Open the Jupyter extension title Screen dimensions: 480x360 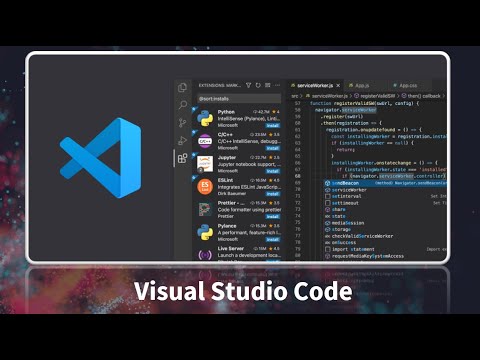pyautogui.click(x=227, y=157)
